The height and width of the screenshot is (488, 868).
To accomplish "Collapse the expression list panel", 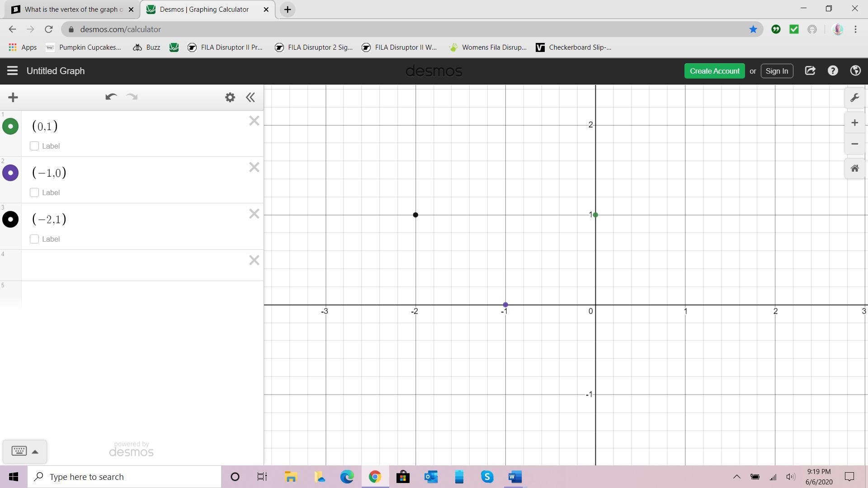I will (x=250, y=97).
